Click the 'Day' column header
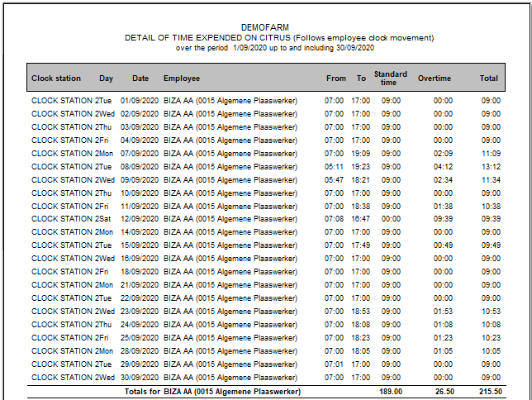The height and width of the screenshot is (400, 532). tap(106, 79)
